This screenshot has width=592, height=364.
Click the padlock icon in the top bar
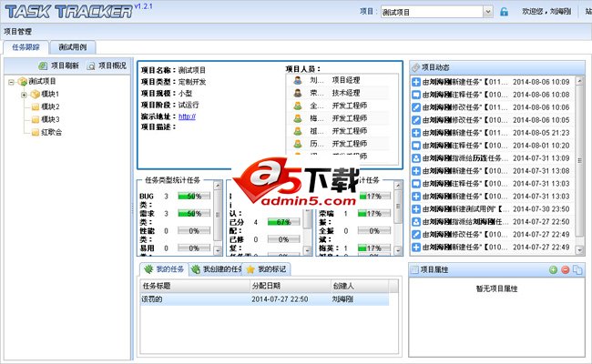tap(504, 12)
